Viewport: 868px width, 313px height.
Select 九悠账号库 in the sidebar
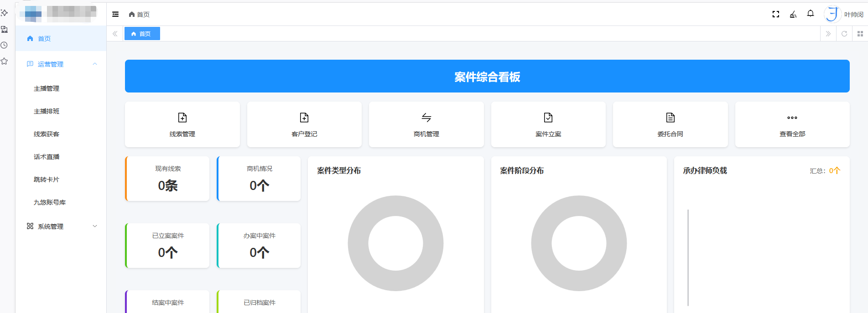50,202
